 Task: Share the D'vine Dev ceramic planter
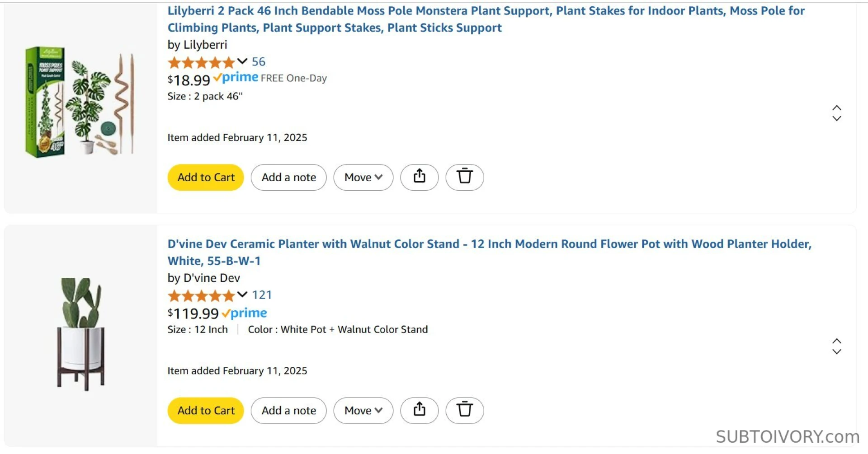coord(419,410)
